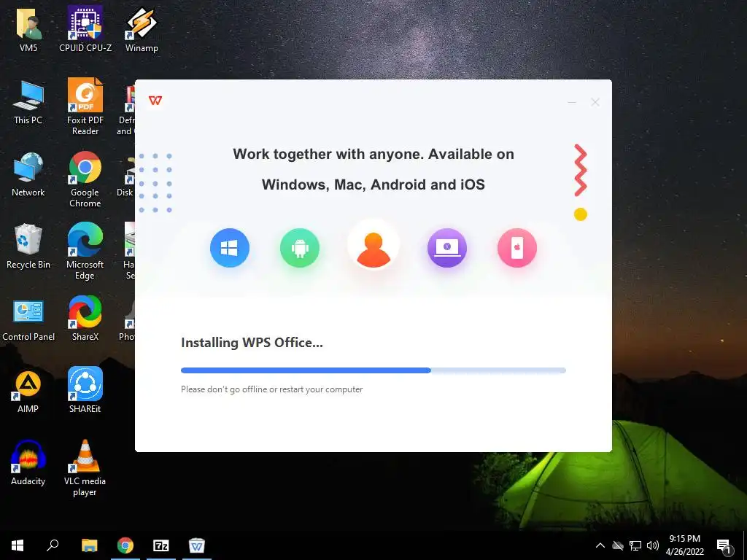Open the volume speaker tray icon
Viewport: 747px width, 560px height.
point(653,545)
